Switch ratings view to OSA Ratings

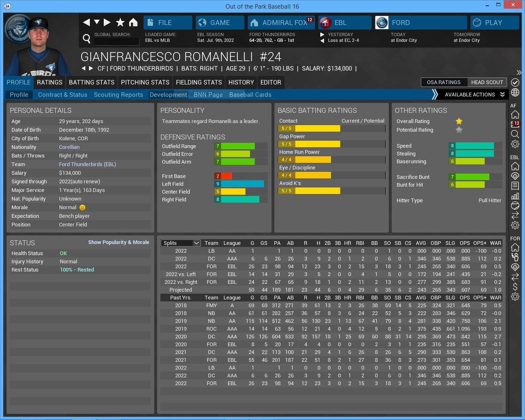tap(443, 82)
